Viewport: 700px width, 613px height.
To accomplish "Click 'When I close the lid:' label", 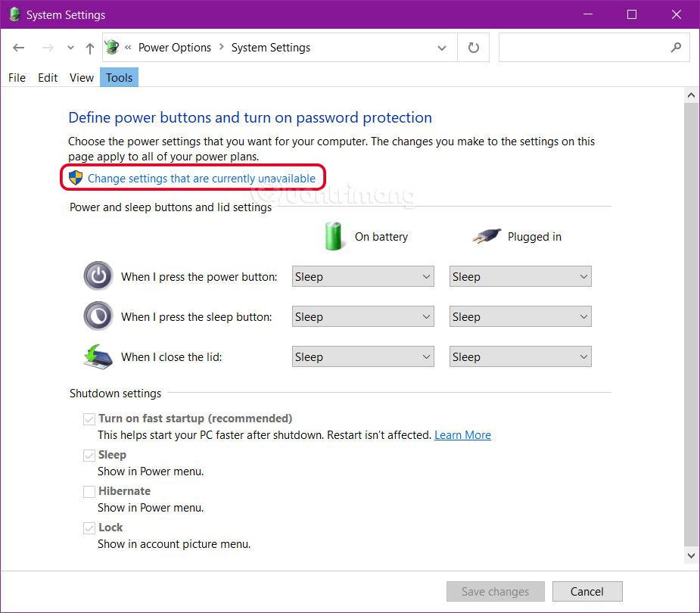I will point(172,357).
